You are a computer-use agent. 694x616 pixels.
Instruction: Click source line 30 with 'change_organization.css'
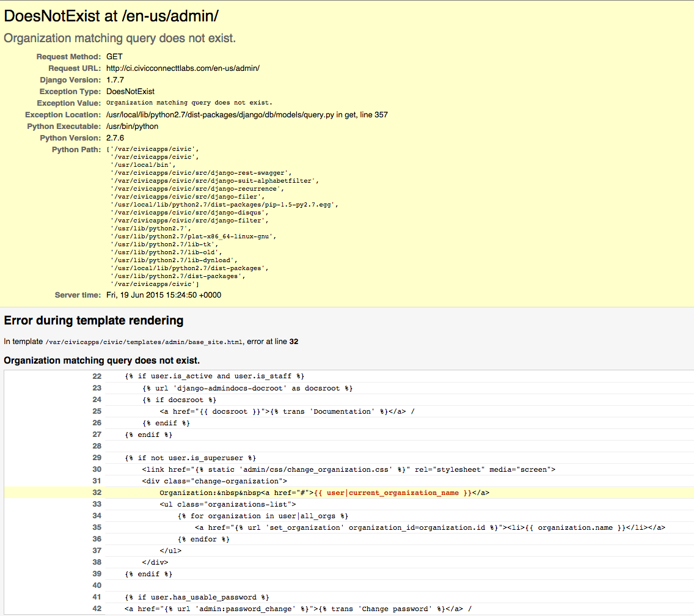pos(349,469)
